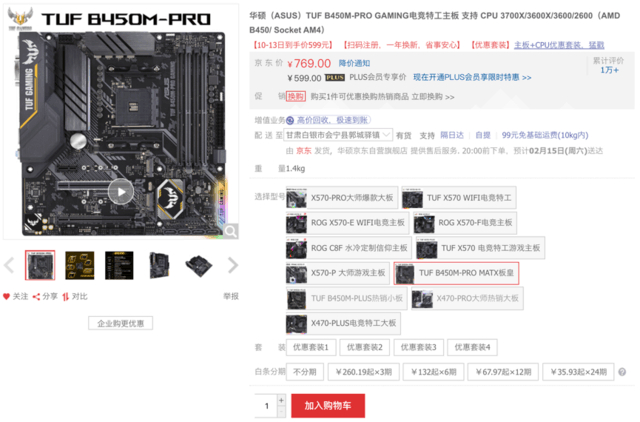Click the 加入购物车 add to cart button
Screen dimensions: 640x422
328,405
